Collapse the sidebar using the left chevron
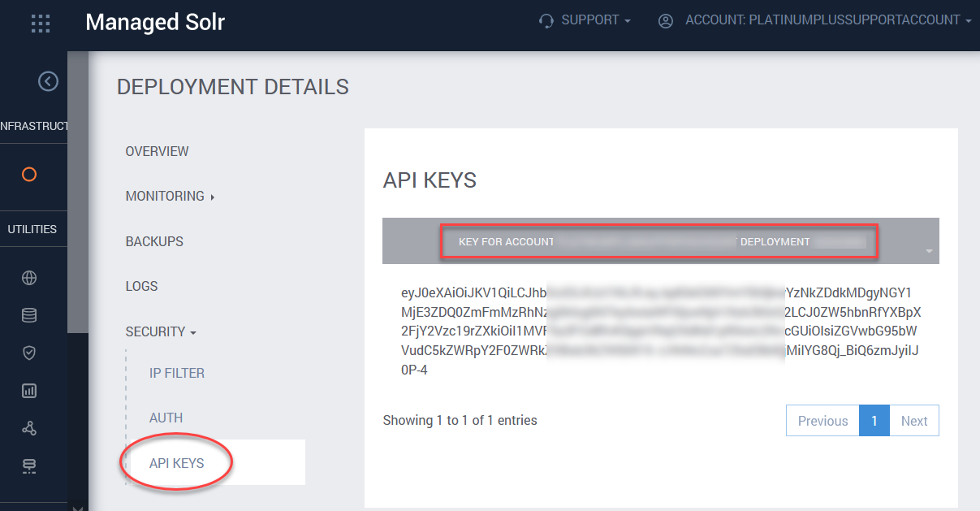The width and height of the screenshot is (980, 511). [x=48, y=81]
